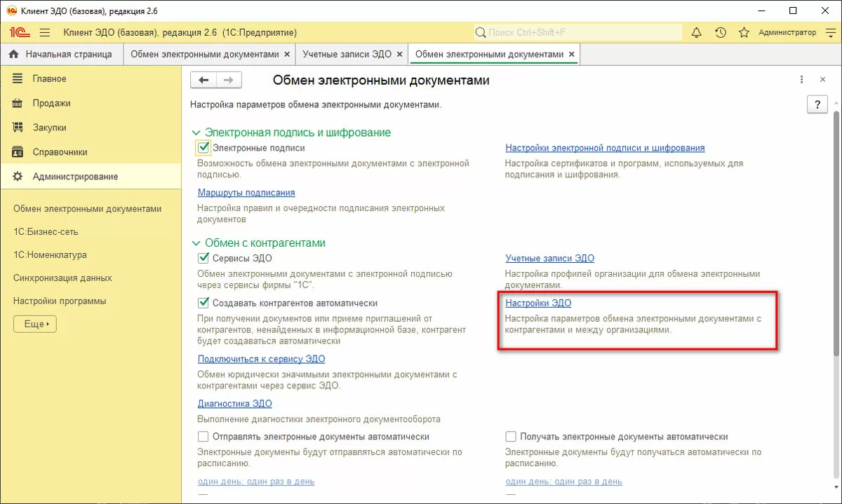The width and height of the screenshot is (842, 504).
Task: Open the Справочники section
Action: [x=91, y=152]
